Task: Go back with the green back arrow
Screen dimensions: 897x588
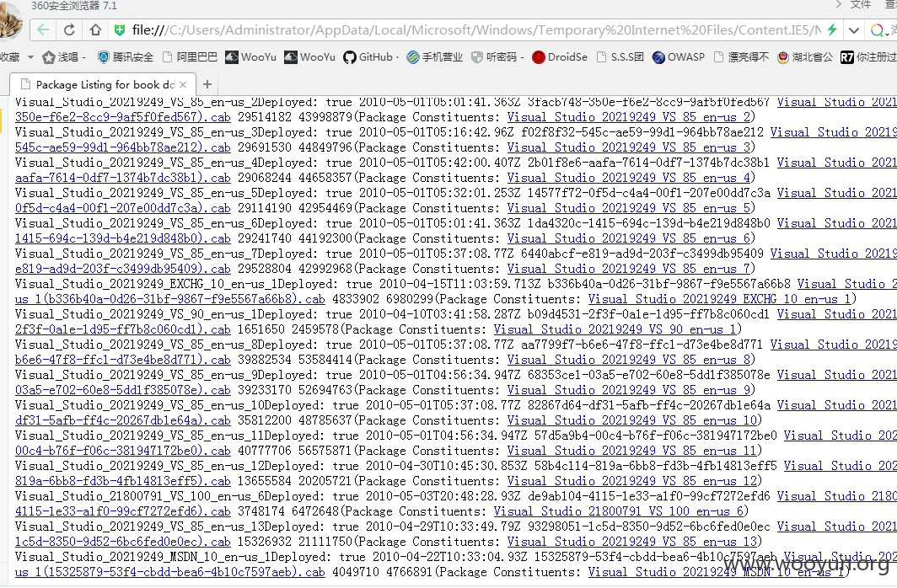Action: [43, 29]
